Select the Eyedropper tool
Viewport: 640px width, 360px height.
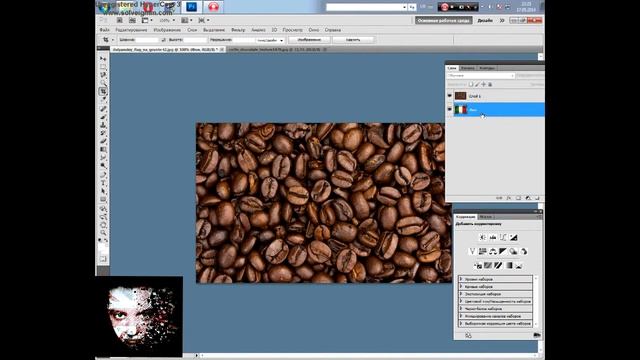coord(103,100)
